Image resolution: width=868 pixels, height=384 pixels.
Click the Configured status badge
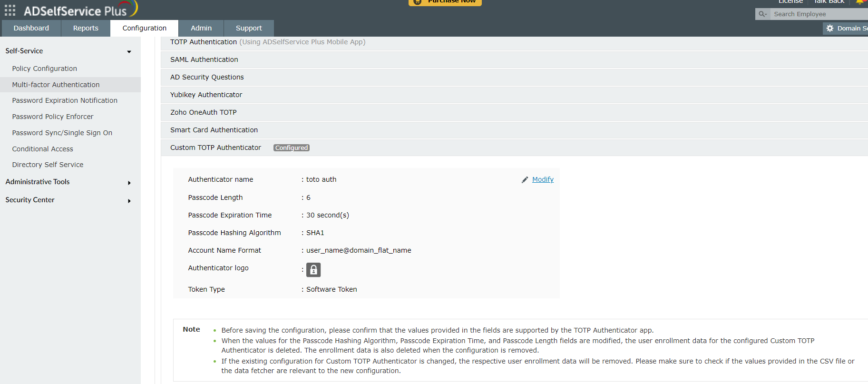click(292, 148)
